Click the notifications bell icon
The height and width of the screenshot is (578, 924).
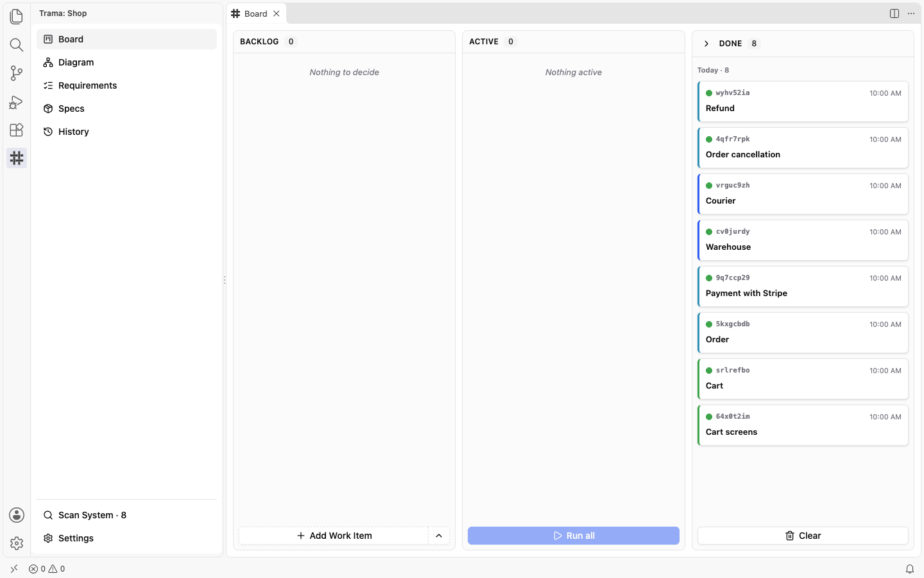pos(910,569)
